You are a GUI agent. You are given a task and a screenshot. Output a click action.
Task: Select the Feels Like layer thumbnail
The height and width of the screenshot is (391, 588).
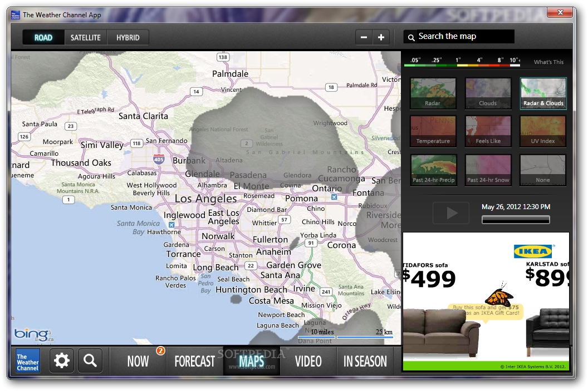[x=488, y=131]
